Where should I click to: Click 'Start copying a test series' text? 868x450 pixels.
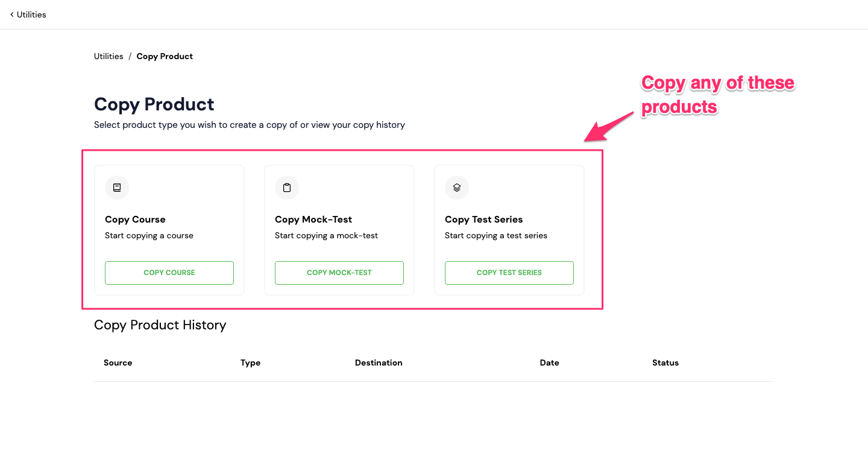click(x=496, y=235)
